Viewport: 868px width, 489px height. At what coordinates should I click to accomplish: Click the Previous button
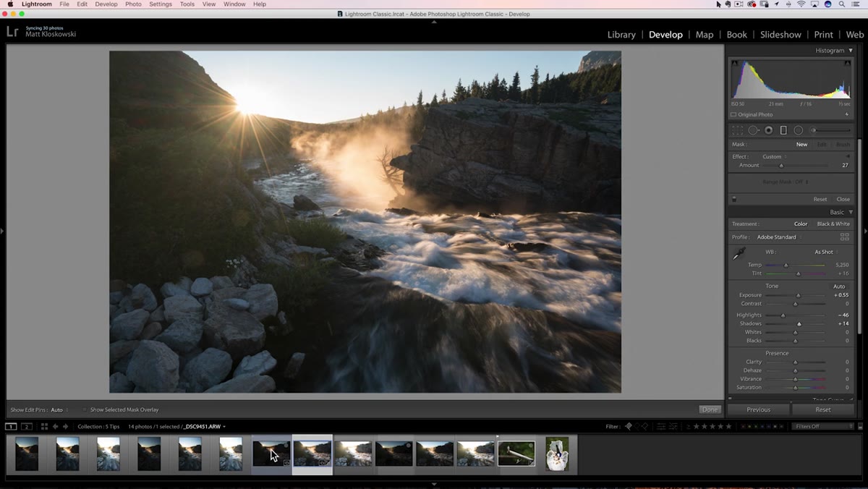coord(758,409)
